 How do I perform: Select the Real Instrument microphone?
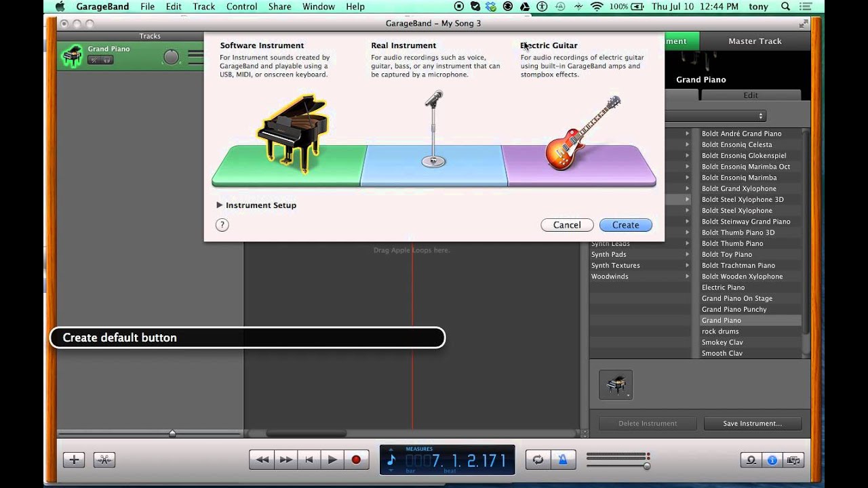[433, 129]
